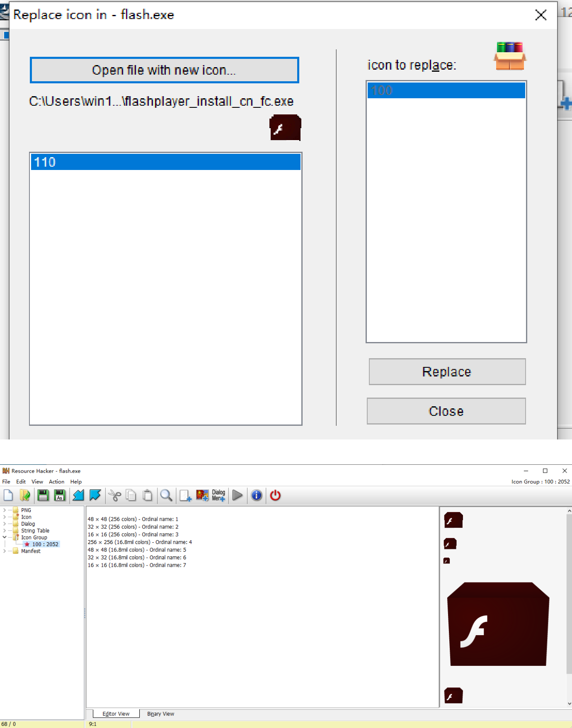Click the green Save As floppy icon
Screen dimensions: 572x728
[x=60, y=495]
